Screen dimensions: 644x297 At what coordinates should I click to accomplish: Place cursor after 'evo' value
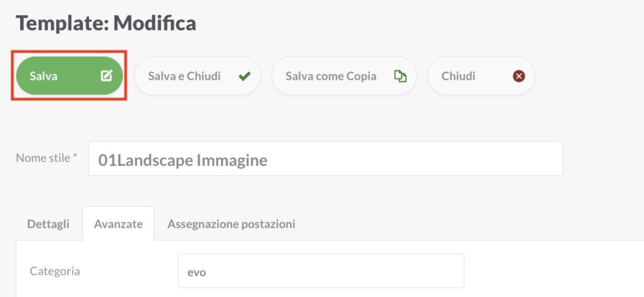(206, 272)
